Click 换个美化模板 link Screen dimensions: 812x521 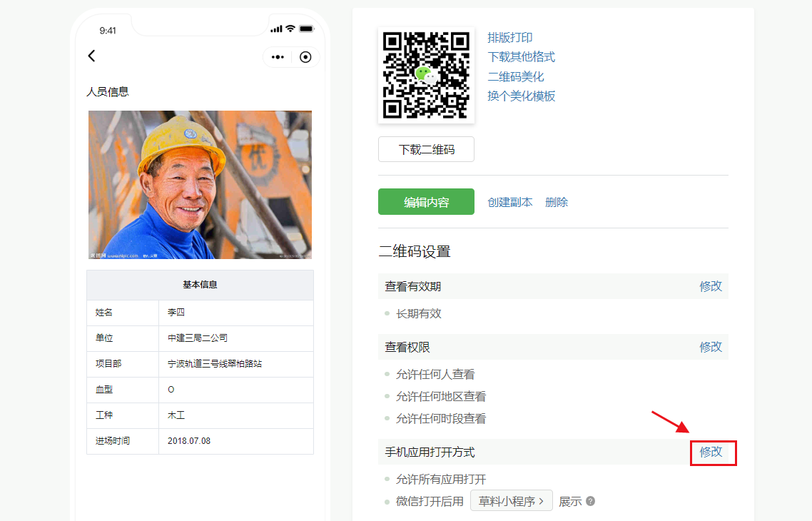coord(521,96)
